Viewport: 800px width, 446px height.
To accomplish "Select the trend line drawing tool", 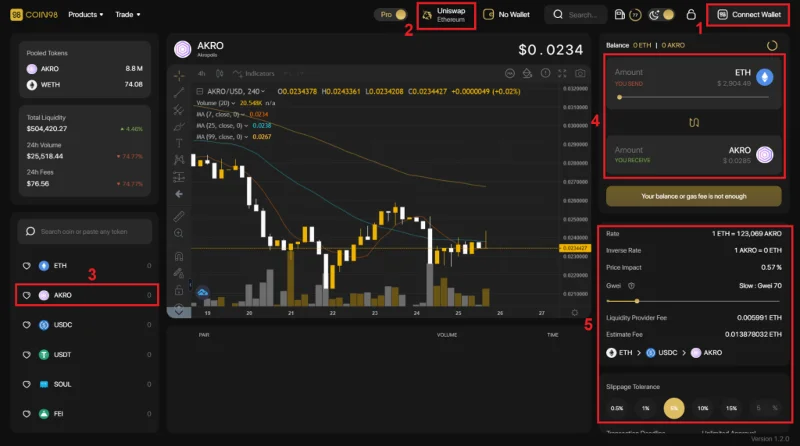I will pos(179,92).
